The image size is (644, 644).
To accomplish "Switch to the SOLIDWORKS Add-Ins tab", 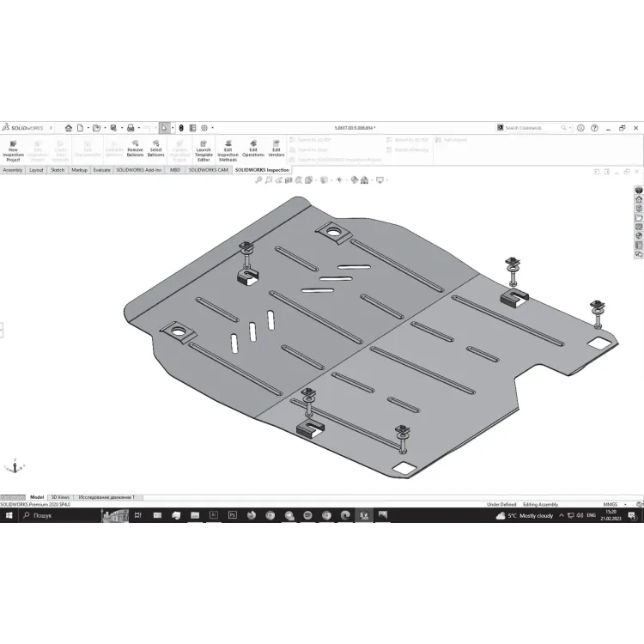I will point(139,170).
